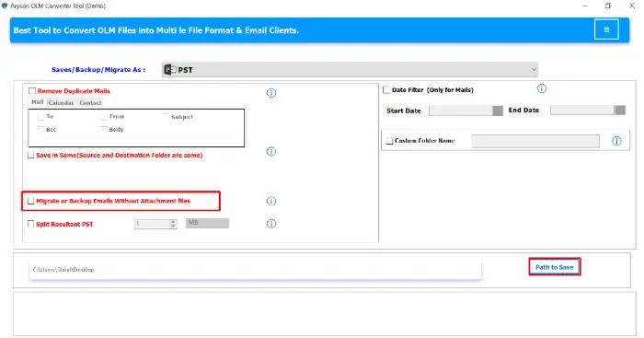
Task: Minimize the Aryson OLM Converter window
Action: click(585, 6)
